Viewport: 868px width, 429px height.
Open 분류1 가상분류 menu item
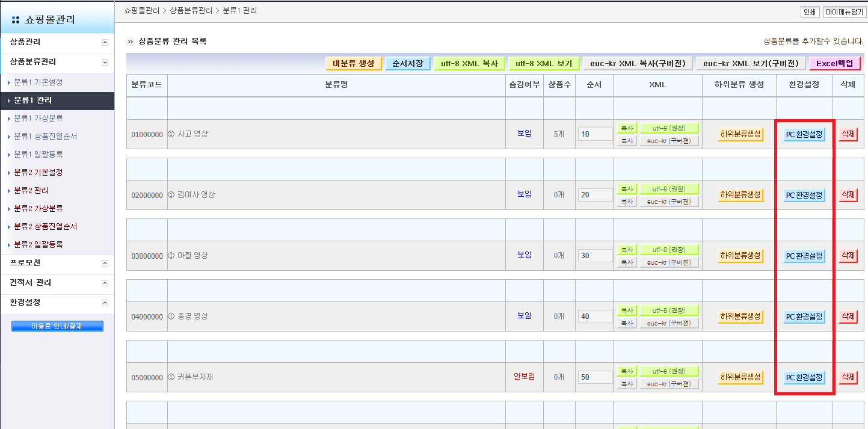point(38,118)
